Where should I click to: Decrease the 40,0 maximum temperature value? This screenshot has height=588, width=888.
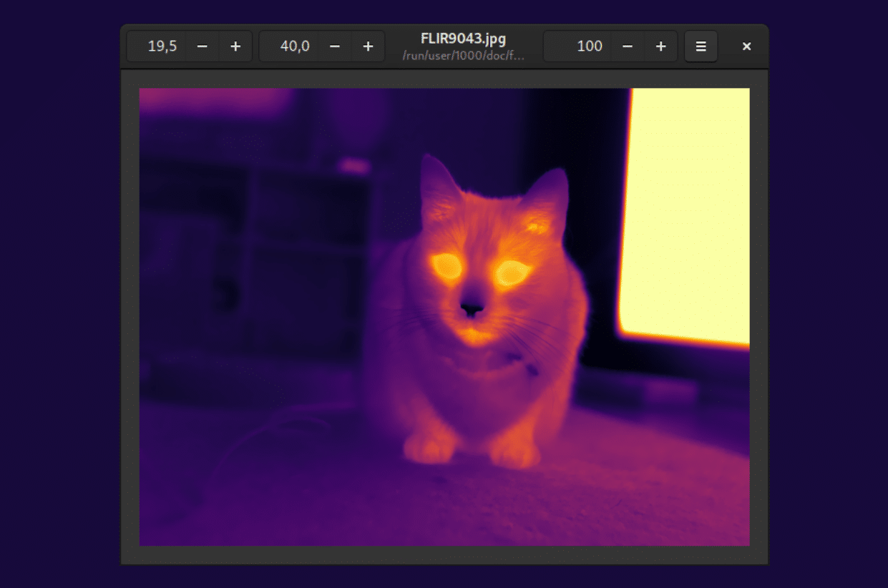(335, 46)
